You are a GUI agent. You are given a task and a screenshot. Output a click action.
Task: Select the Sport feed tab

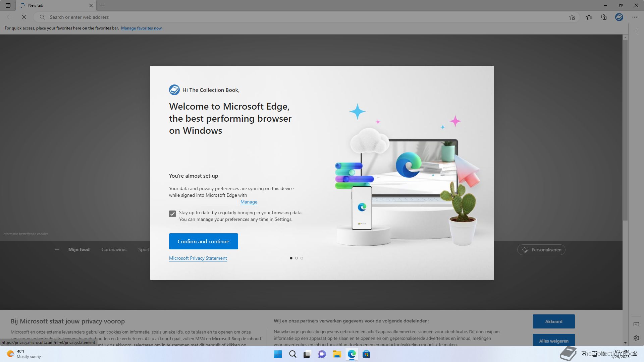click(x=144, y=250)
